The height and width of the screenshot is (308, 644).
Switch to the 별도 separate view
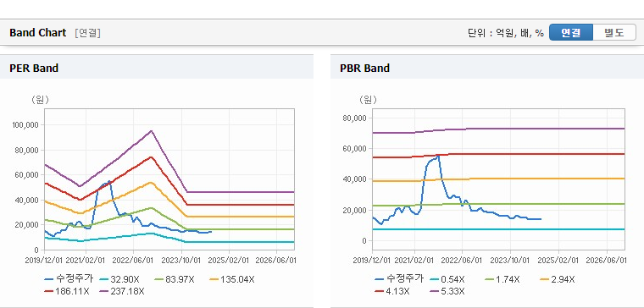point(614,32)
